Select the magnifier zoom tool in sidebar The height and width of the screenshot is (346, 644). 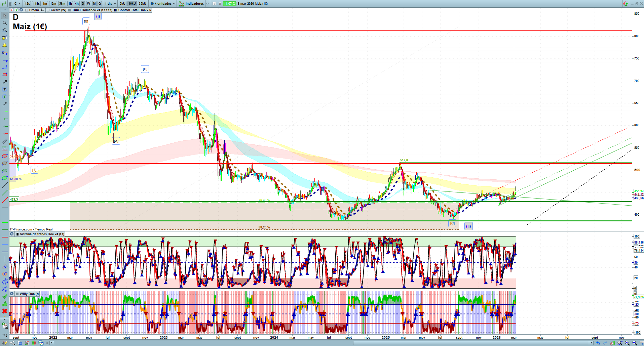[5, 23]
